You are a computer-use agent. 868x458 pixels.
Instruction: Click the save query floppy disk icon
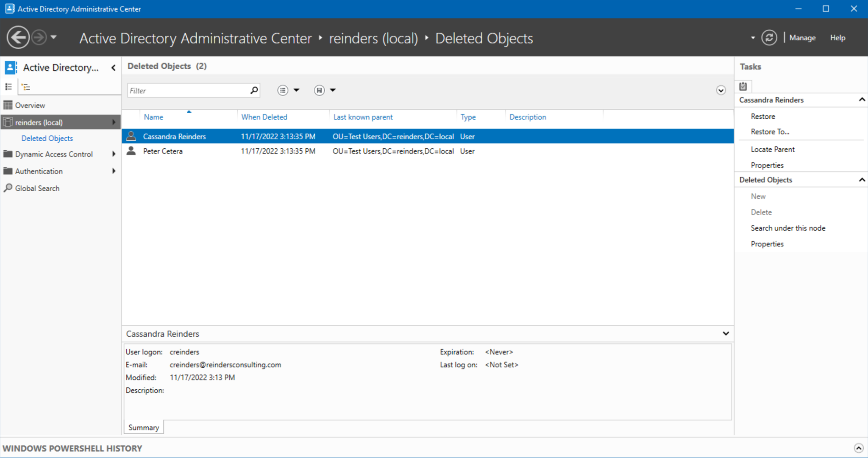(x=319, y=90)
